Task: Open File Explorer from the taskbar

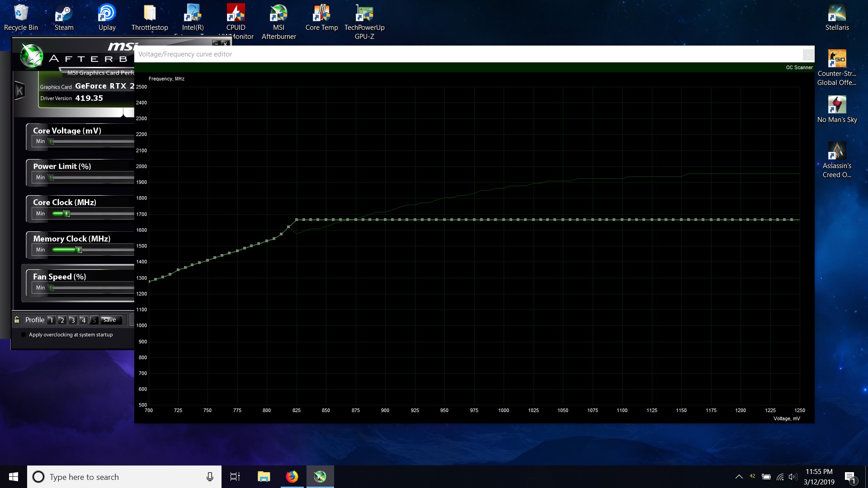Action: (x=264, y=477)
